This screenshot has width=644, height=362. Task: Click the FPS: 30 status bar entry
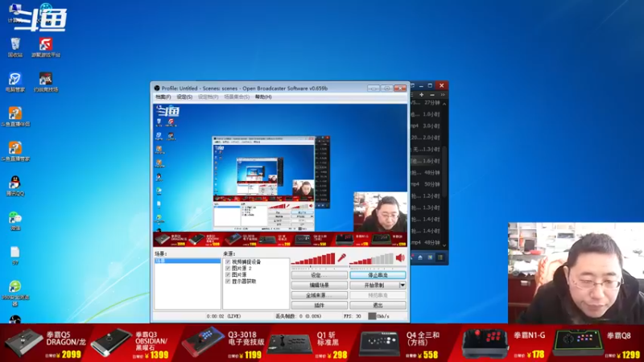353,316
